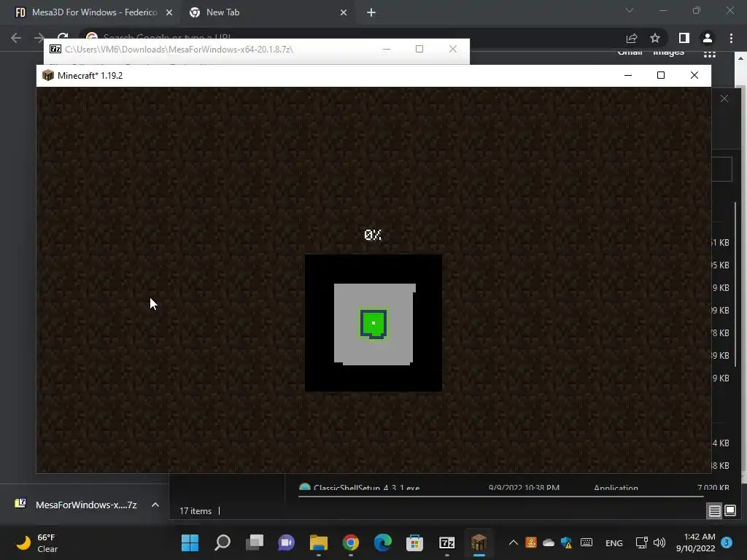
Task: Open Chrome profile menu
Action: [x=708, y=38]
